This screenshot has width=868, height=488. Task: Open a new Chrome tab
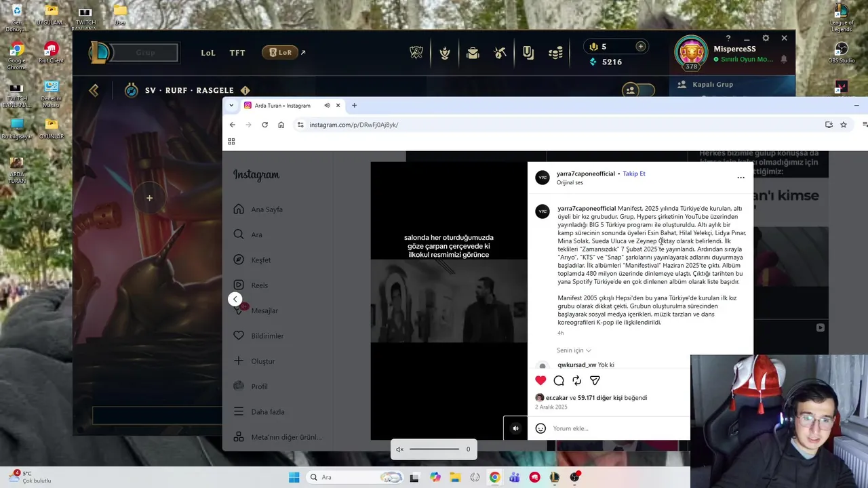coord(354,105)
